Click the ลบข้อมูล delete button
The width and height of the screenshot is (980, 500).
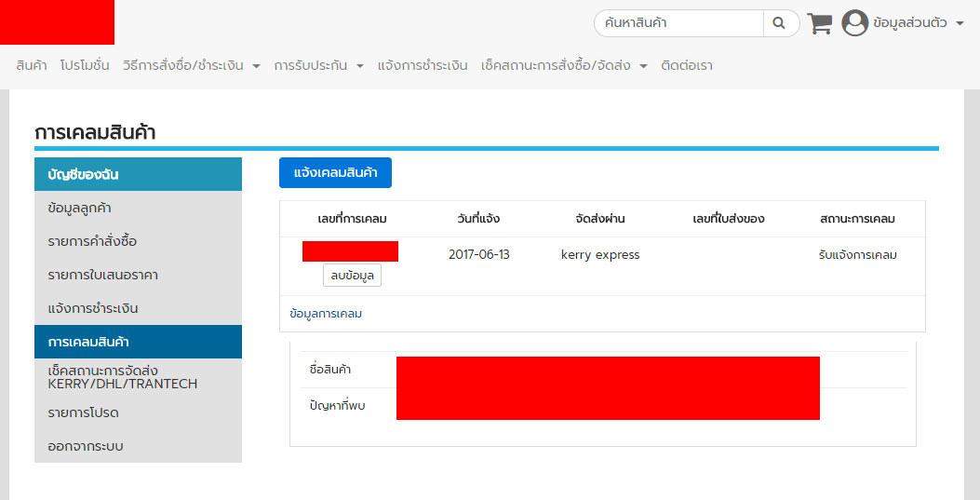pyautogui.click(x=352, y=275)
